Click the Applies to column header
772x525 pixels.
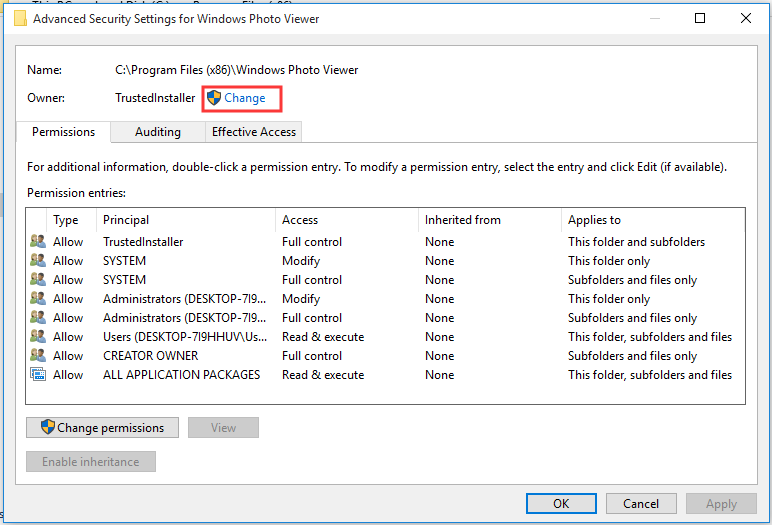point(594,220)
